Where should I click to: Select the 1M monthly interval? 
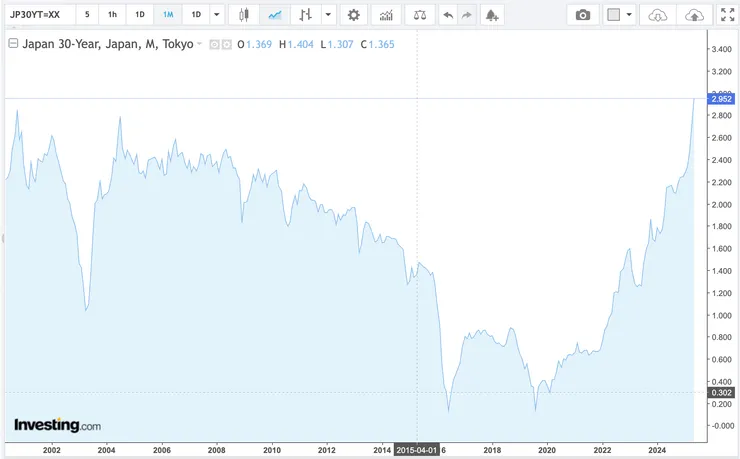(x=168, y=15)
